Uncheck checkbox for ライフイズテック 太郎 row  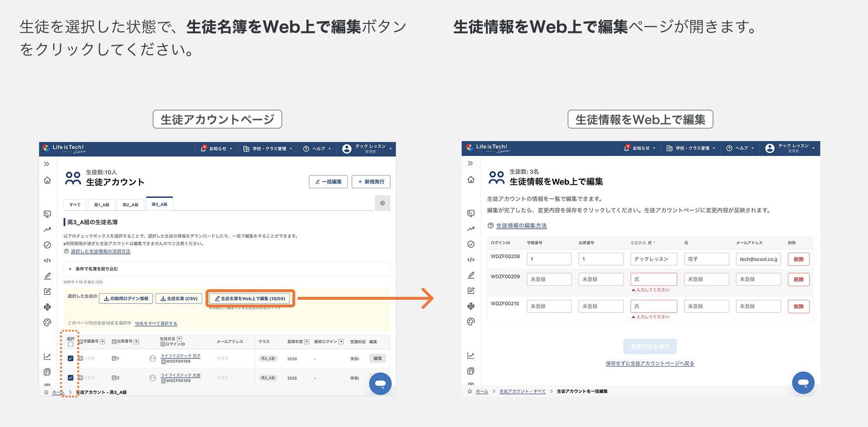click(x=71, y=377)
